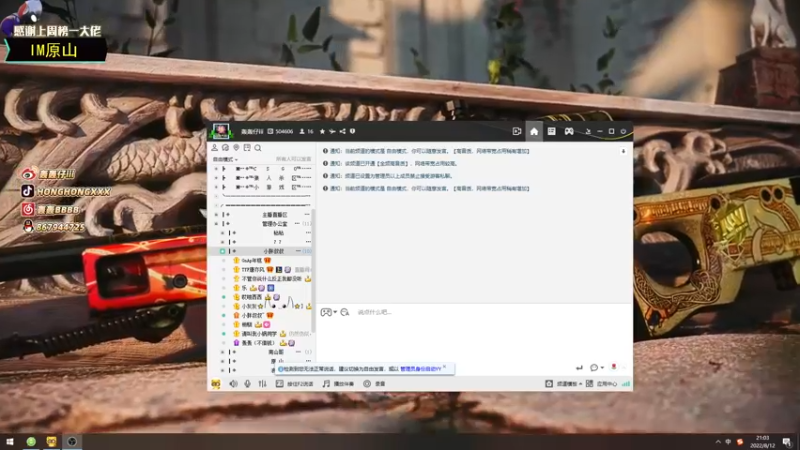Expand the 南山部 sub-channel
Image resolution: width=800 pixels, height=450 pixels.
coord(222,352)
